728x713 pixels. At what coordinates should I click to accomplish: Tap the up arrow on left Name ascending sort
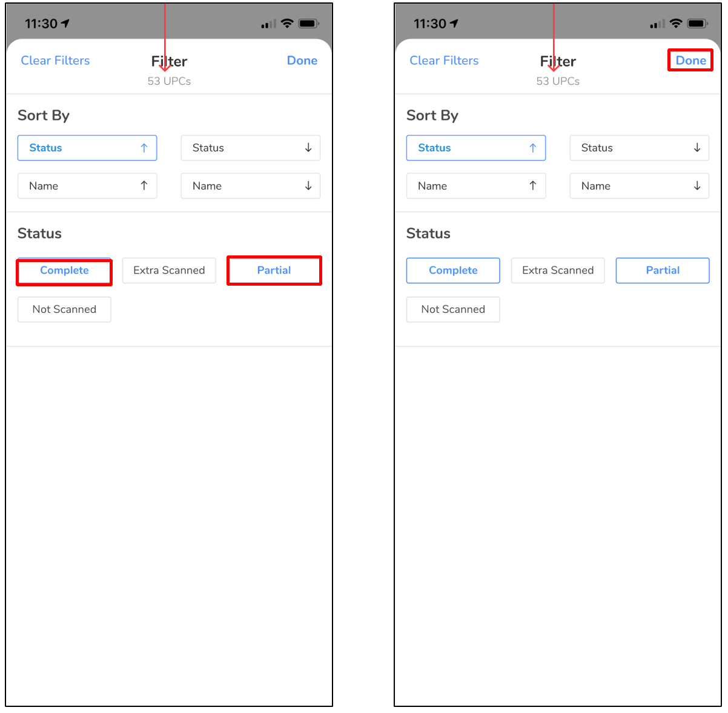pyautogui.click(x=144, y=186)
